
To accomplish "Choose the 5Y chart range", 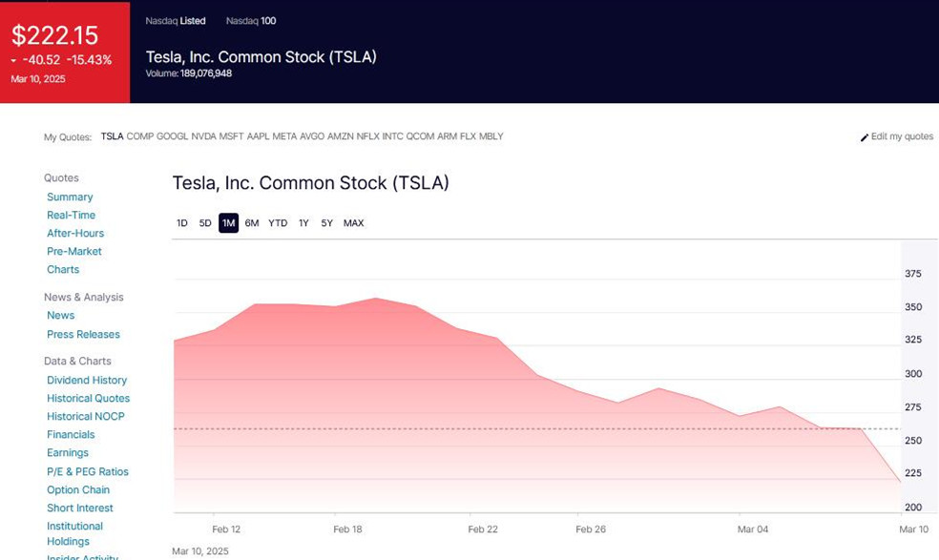I will [x=327, y=223].
